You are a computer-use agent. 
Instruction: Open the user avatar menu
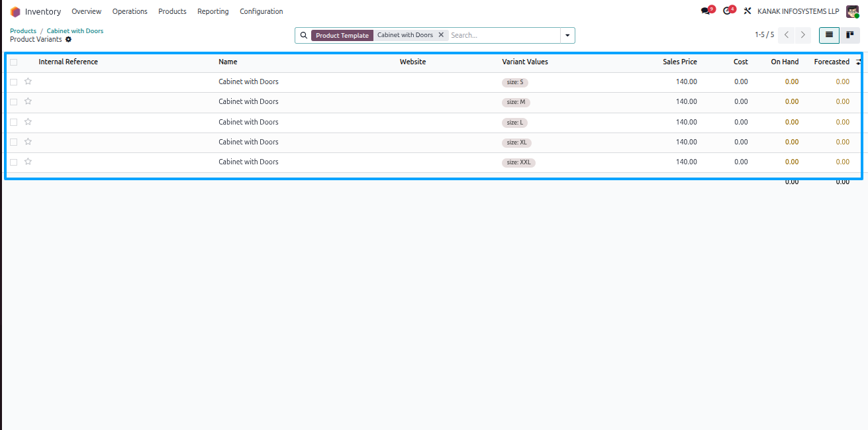(x=853, y=11)
